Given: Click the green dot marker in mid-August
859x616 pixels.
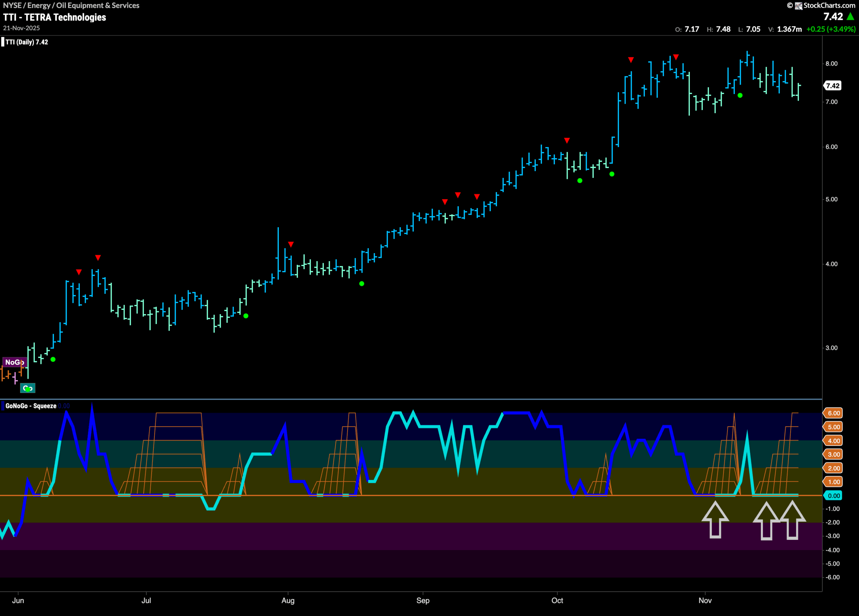Looking at the screenshot, I should pyautogui.click(x=362, y=284).
